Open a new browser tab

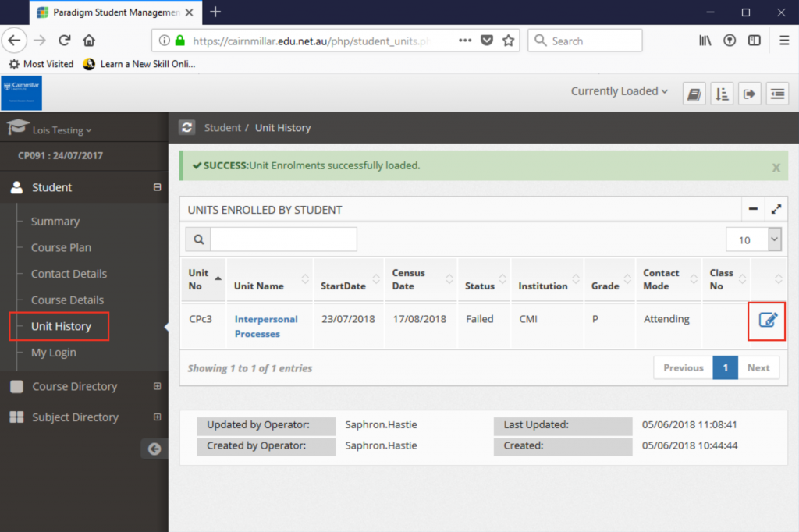215,12
